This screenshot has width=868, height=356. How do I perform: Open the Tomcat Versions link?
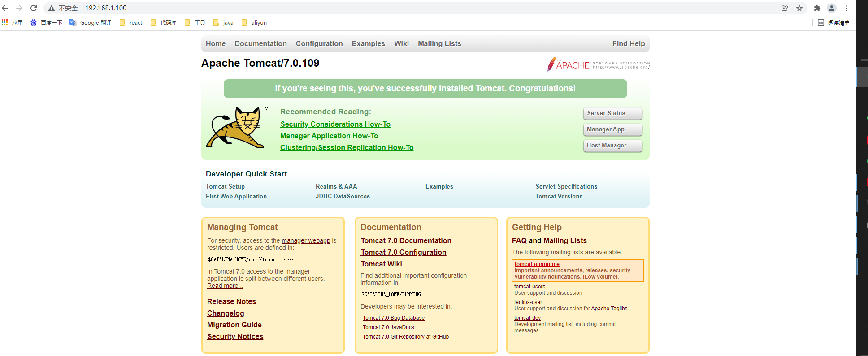pyautogui.click(x=559, y=196)
